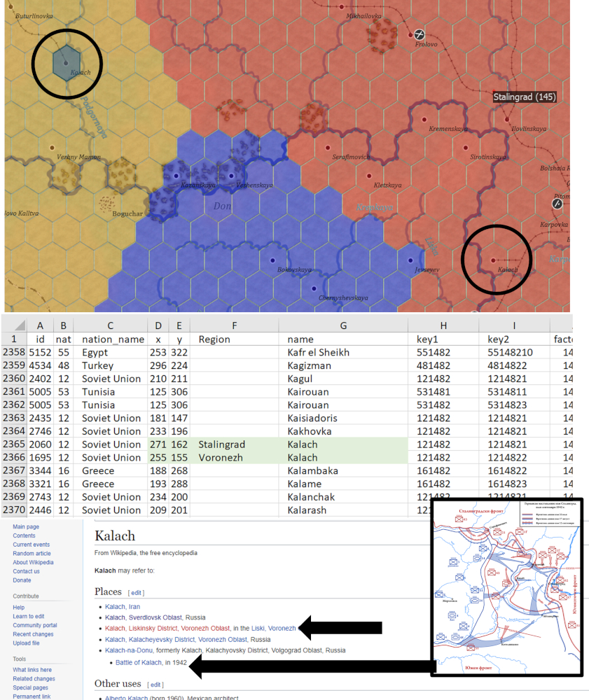Select the red Kalach city dot near Stalingrad

pyautogui.click(x=493, y=260)
